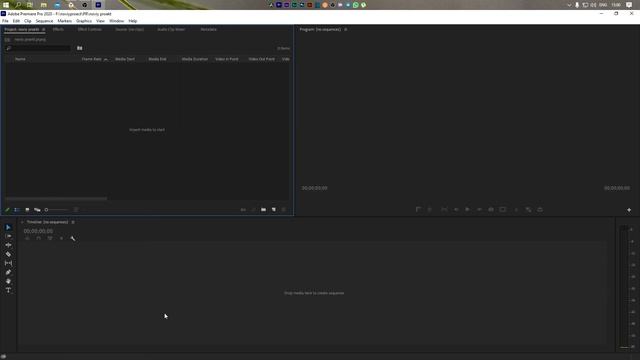Select the Slip tool
Image resolution: width=640 pixels, height=360 pixels.
click(x=8, y=263)
